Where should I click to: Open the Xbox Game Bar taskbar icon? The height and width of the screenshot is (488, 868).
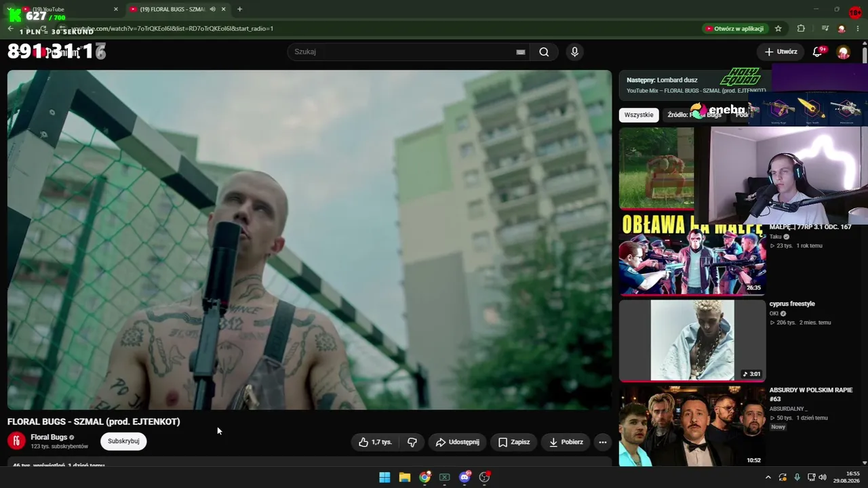(x=445, y=477)
